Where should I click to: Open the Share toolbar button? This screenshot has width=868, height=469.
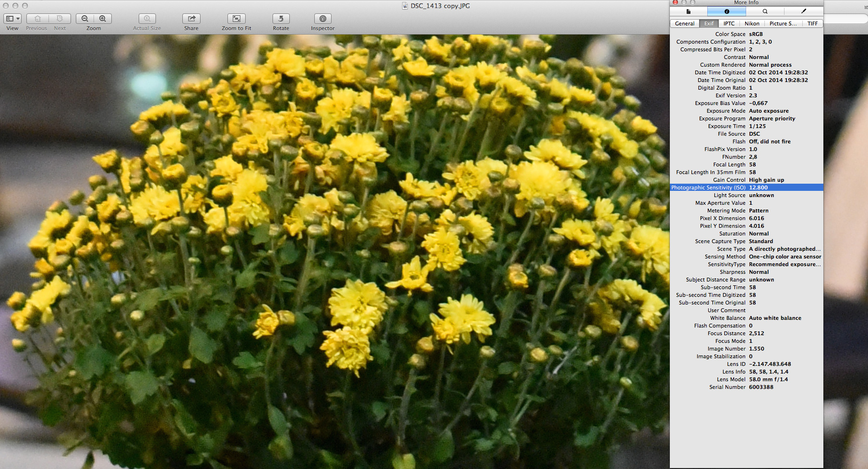click(191, 19)
